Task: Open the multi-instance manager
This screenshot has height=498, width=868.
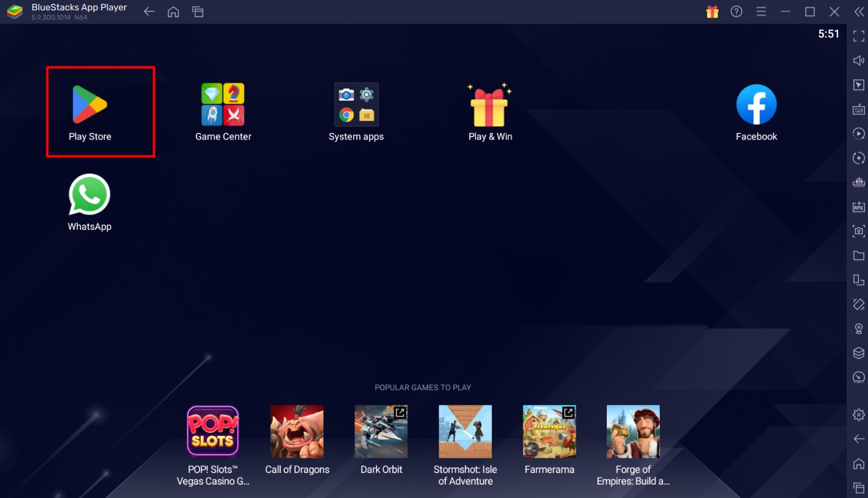Action: [859, 353]
